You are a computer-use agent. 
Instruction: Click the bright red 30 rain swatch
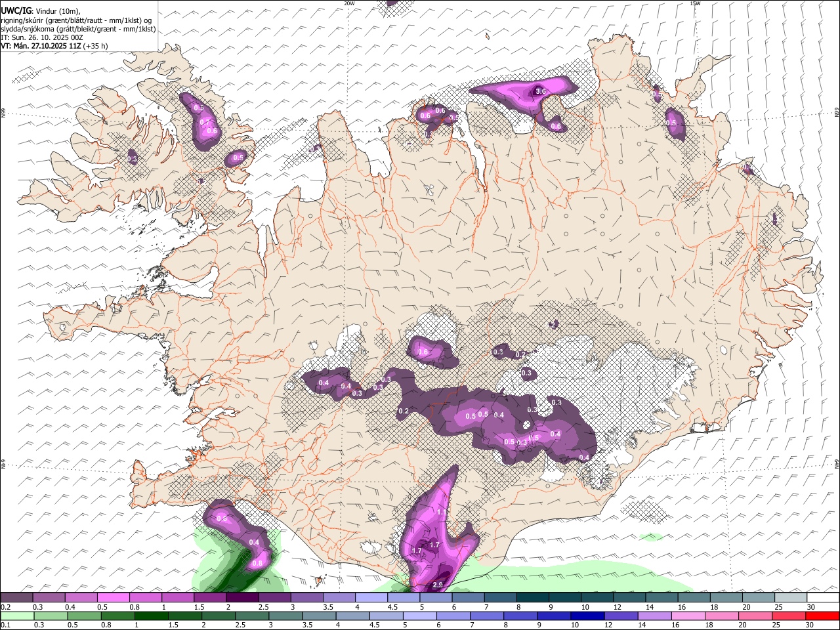(822, 616)
